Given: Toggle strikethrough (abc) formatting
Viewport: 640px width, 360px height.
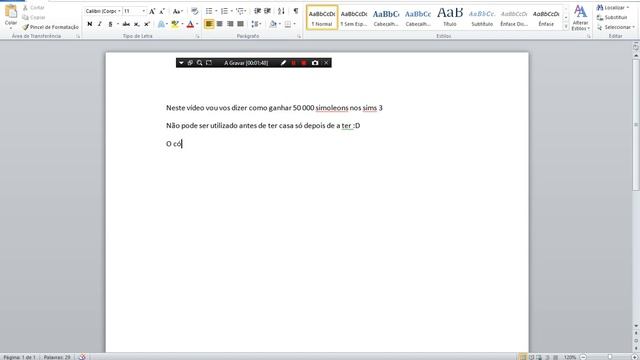Looking at the screenshot, I should (127, 24).
